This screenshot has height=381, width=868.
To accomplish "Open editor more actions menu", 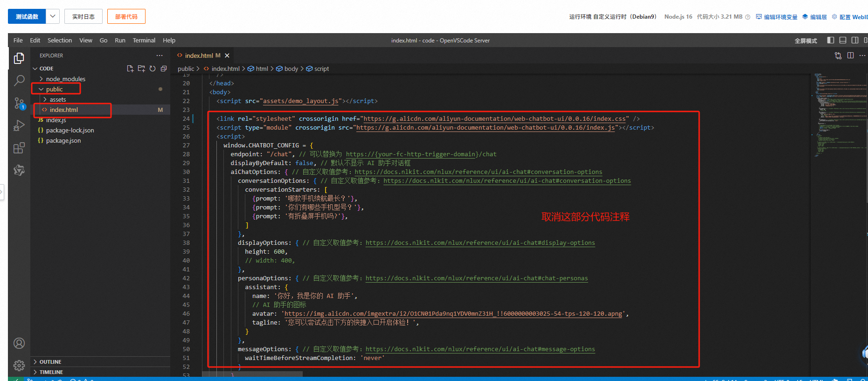I will [x=862, y=55].
